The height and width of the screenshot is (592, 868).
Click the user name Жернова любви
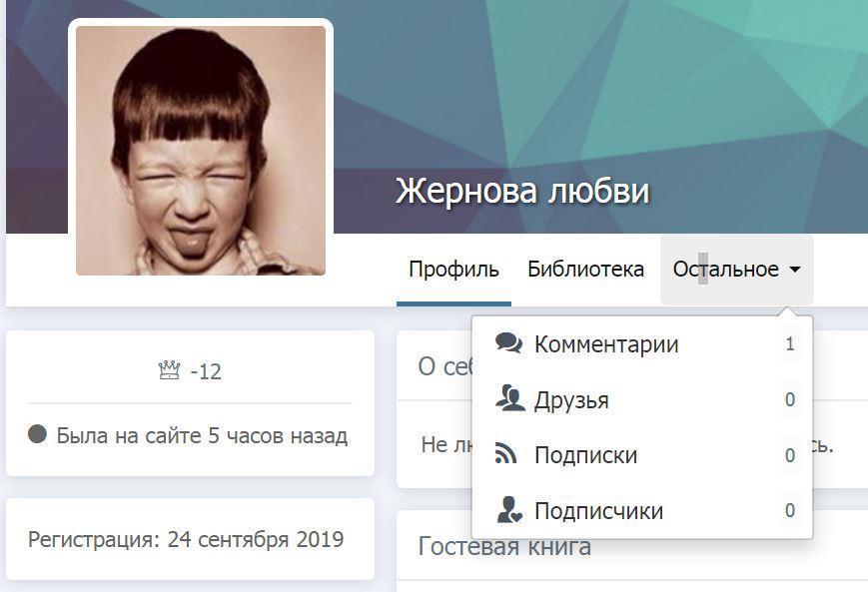(x=522, y=191)
